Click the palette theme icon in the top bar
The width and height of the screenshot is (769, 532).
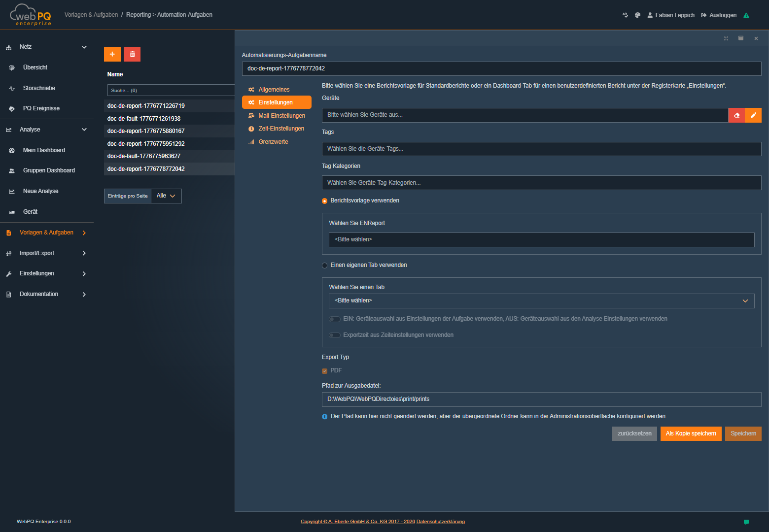637,15
